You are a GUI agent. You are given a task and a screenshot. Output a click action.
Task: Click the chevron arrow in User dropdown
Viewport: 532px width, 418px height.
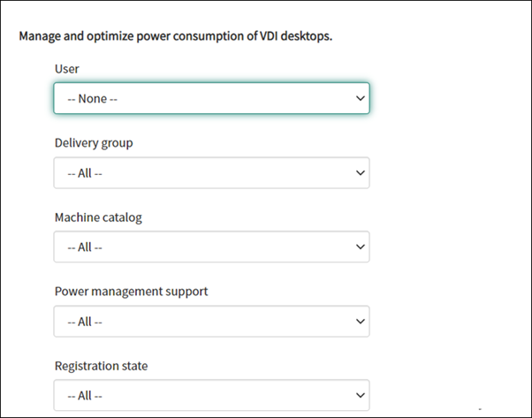359,98
